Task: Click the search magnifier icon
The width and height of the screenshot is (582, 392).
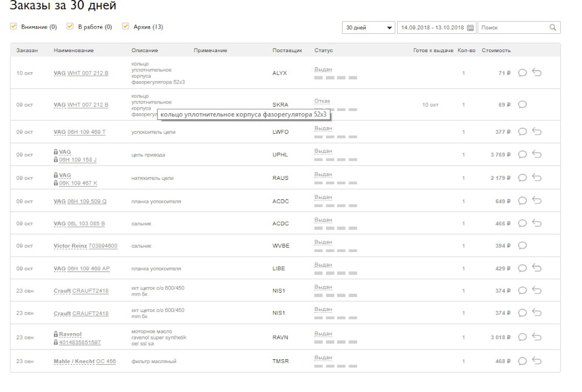Action: [553, 27]
